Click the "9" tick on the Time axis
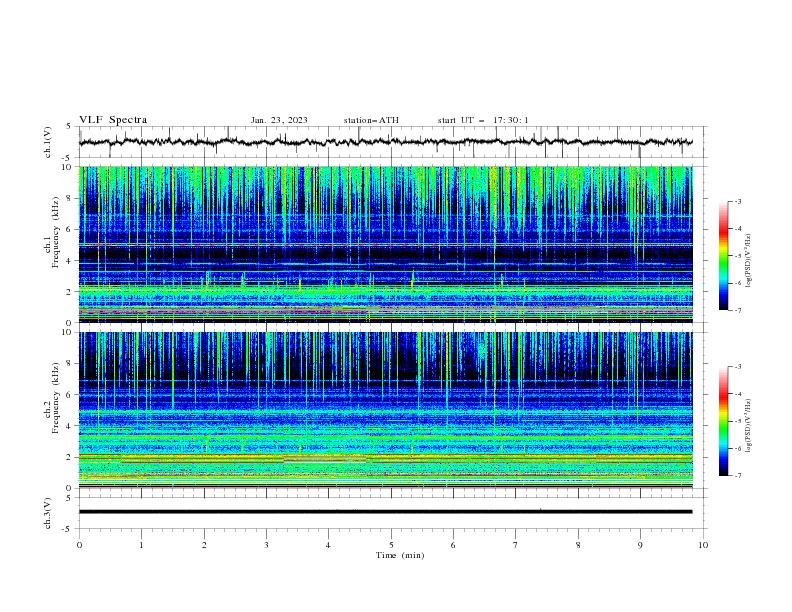792x612 pixels. click(640, 545)
